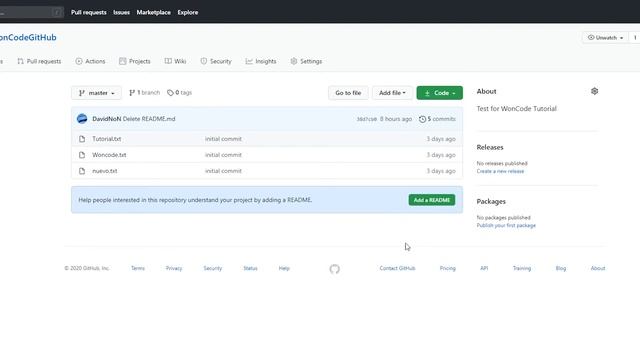Open the footer Security link
This screenshot has width=640, height=360.
[x=213, y=268]
